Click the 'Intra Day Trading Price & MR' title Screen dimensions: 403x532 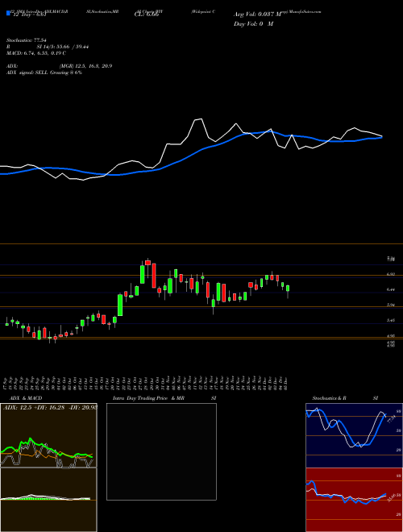point(148,398)
